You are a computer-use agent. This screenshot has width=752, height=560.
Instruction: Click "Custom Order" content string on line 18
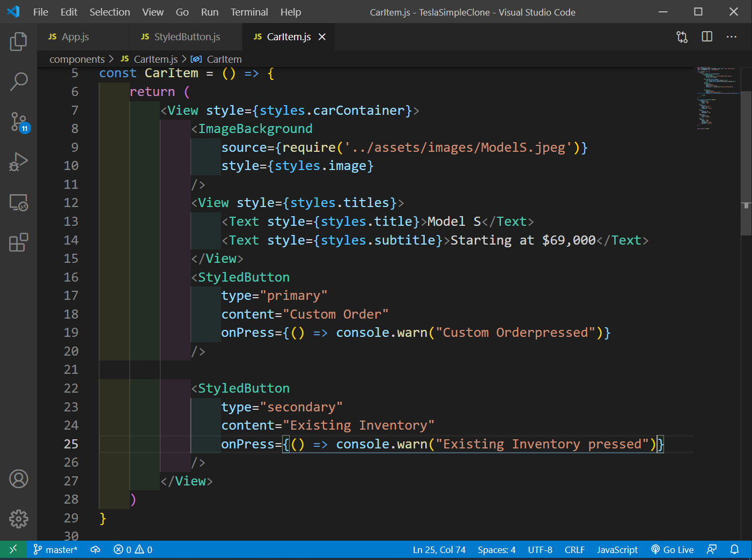pos(335,314)
